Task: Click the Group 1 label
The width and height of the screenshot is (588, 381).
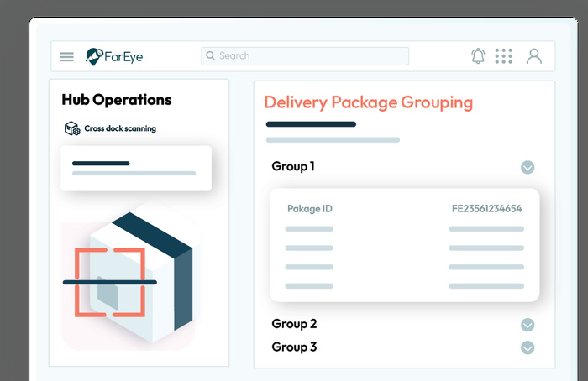Action: pos(293,166)
